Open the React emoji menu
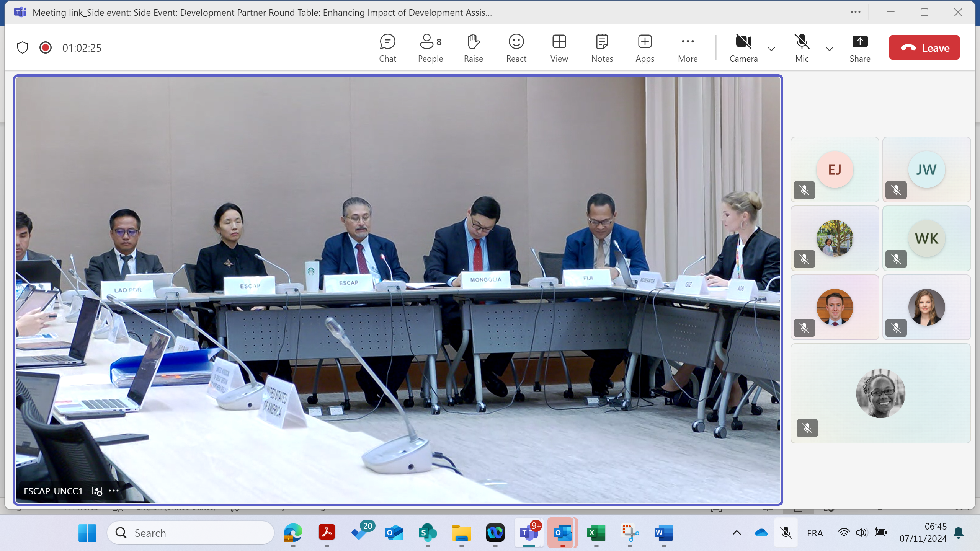 click(x=516, y=48)
